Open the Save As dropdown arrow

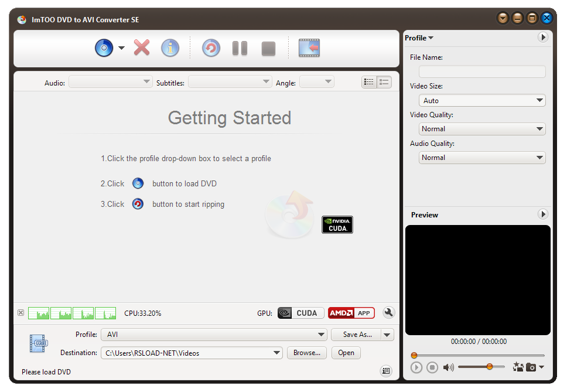click(388, 335)
